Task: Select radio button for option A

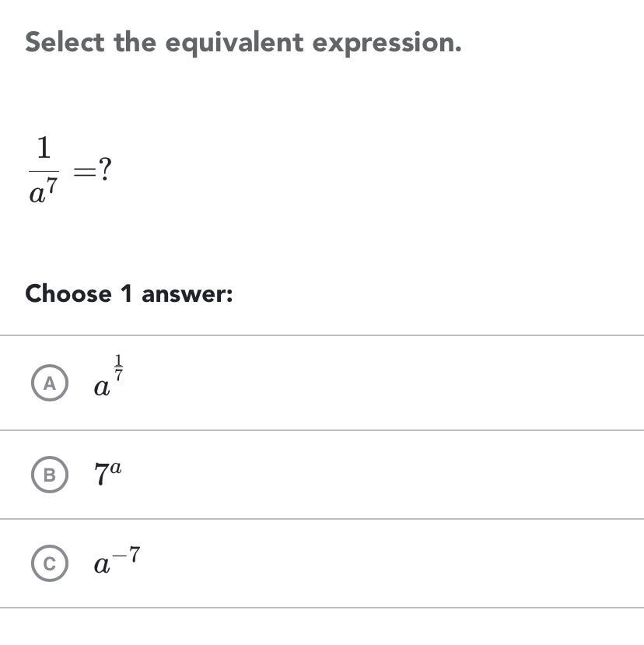Action: 50,384
